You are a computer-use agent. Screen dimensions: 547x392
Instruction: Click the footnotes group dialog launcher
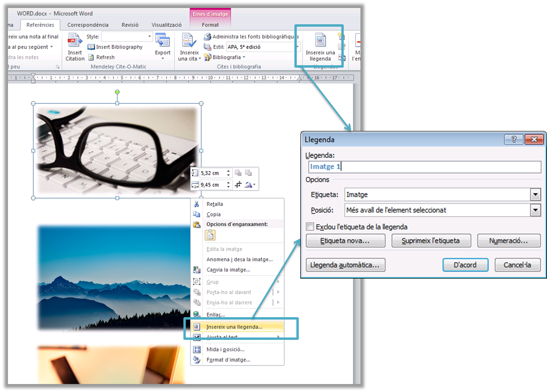(58, 67)
